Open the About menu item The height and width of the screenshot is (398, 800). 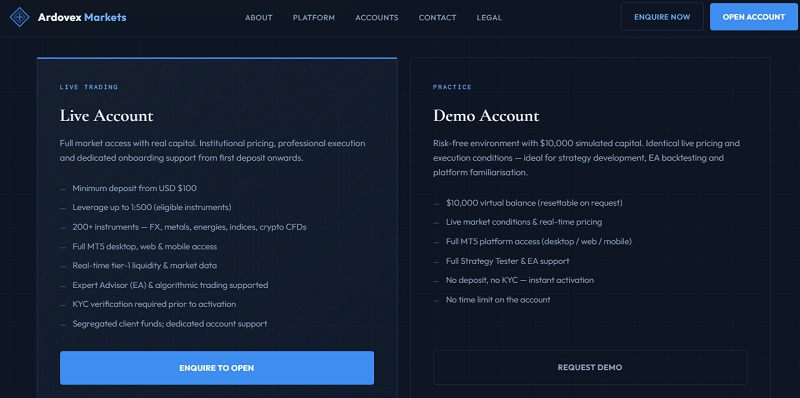click(259, 17)
